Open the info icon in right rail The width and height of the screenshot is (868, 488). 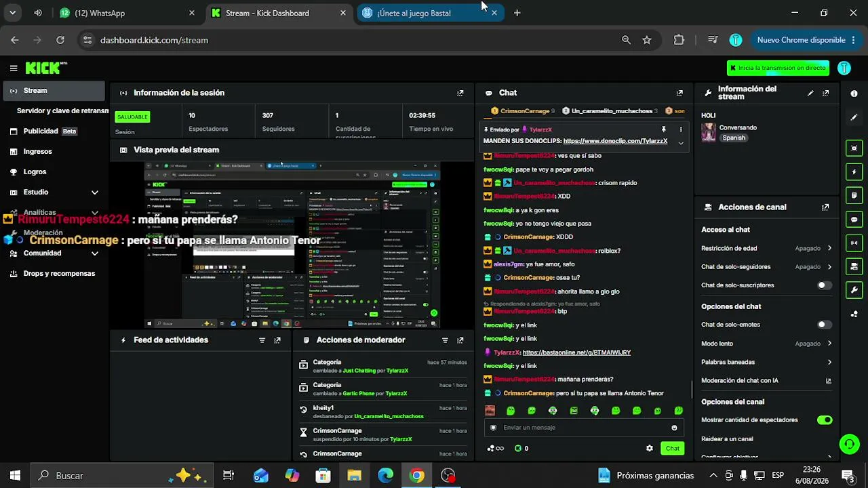click(854, 94)
